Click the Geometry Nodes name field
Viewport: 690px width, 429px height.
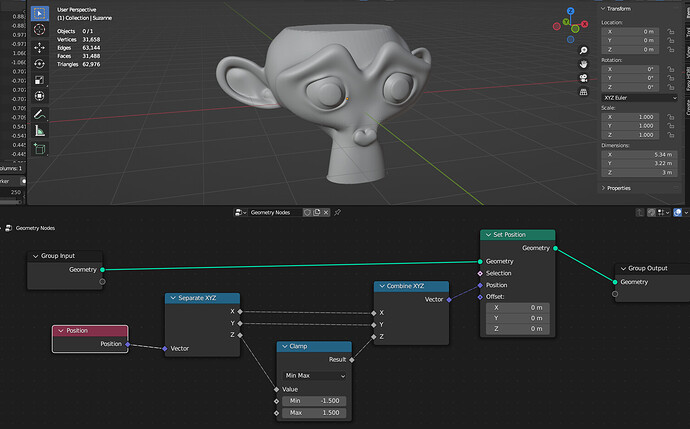coord(274,213)
